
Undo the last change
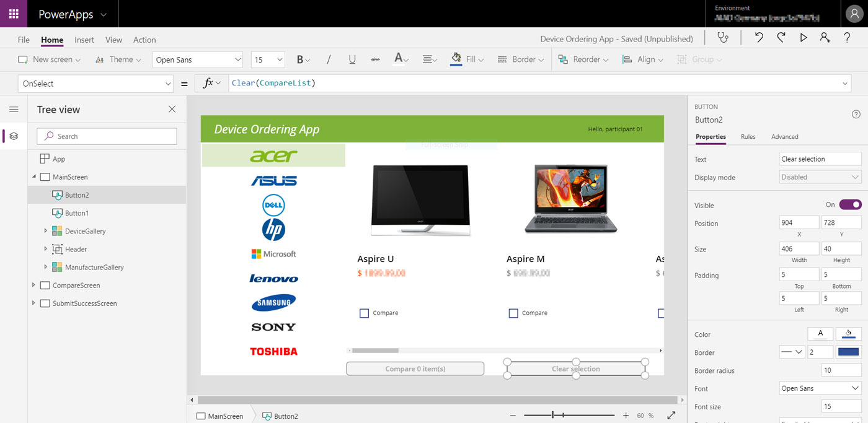[759, 38]
